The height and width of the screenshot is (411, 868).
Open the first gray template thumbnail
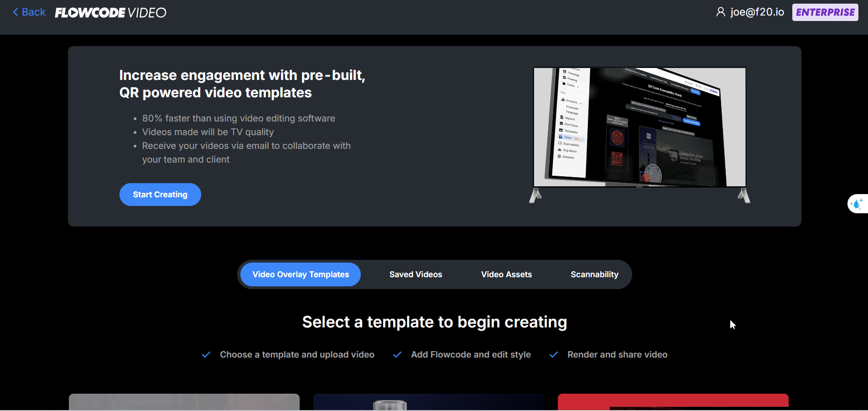(184, 402)
